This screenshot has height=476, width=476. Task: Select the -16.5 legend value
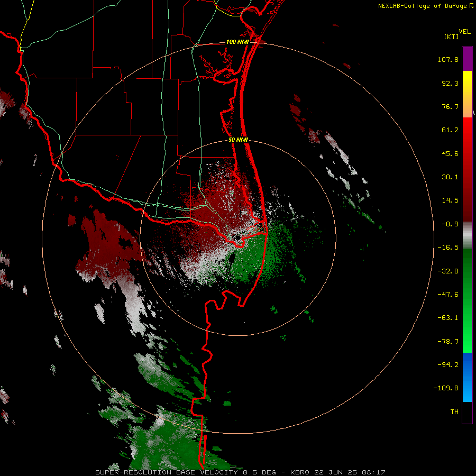pos(448,248)
